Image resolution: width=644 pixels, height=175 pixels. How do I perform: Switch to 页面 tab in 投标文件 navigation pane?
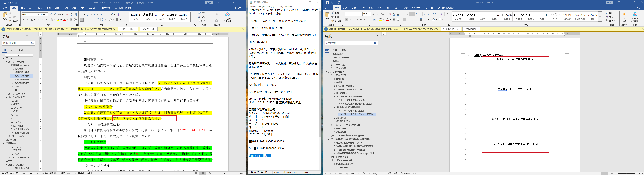click(x=335, y=50)
